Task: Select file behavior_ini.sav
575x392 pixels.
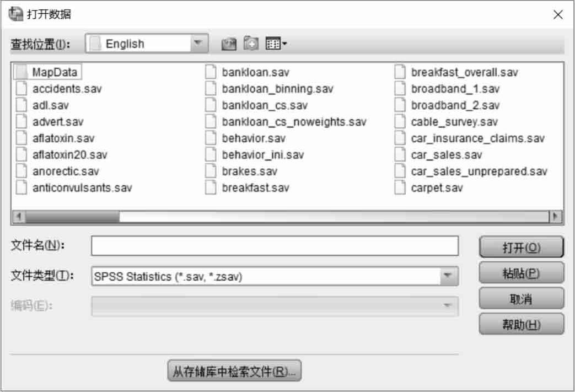Action: click(255, 155)
